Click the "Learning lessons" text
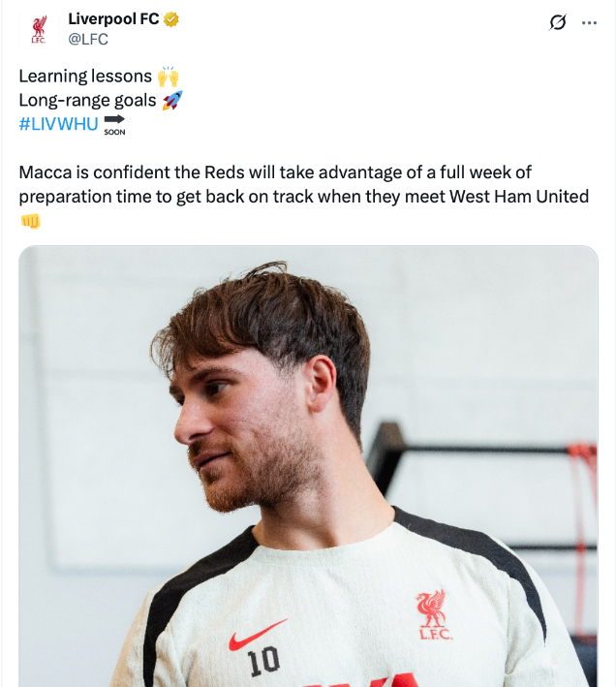The height and width of the screenshot is (687, 616). 85,76
